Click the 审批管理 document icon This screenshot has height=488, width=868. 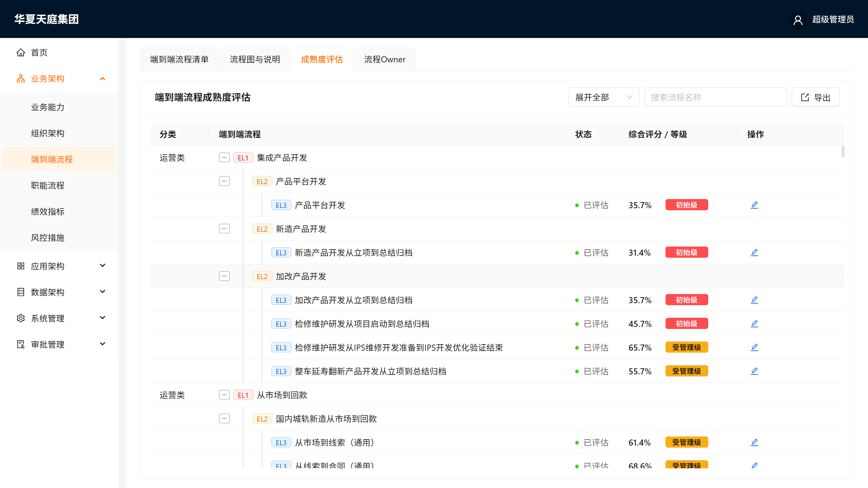point(21,344)
